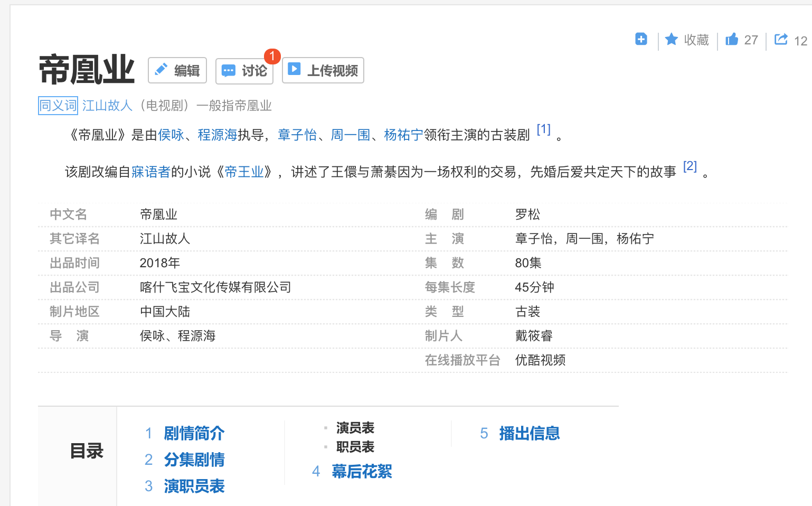Click the platform value 优酷视频
812x506 pixels.
click(x=540, y=360)
